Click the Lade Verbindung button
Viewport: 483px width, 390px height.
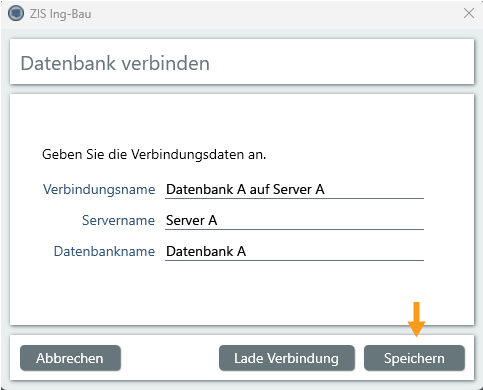[286, 358]
